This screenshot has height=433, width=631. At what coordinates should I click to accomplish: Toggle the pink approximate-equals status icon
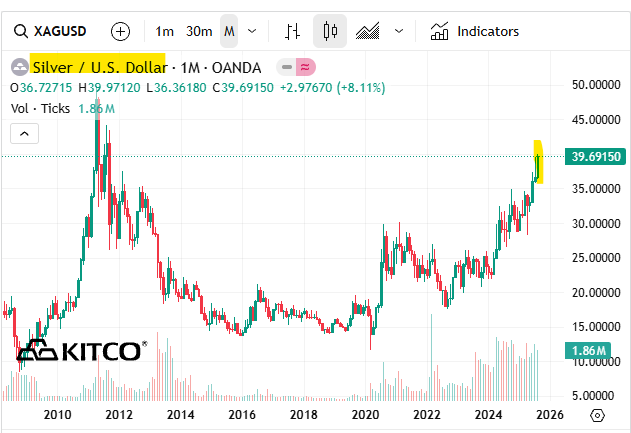point(305,68)
